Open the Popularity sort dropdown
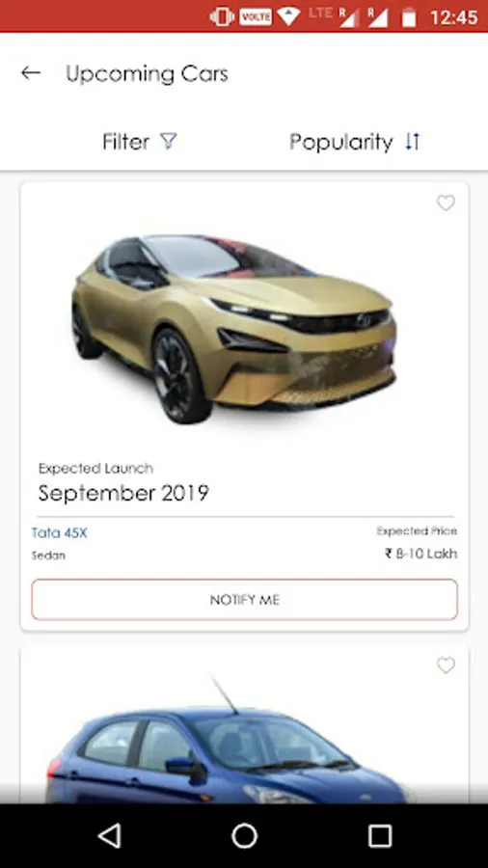The height and width of the screenshot is (868, 488). [355, 142]
